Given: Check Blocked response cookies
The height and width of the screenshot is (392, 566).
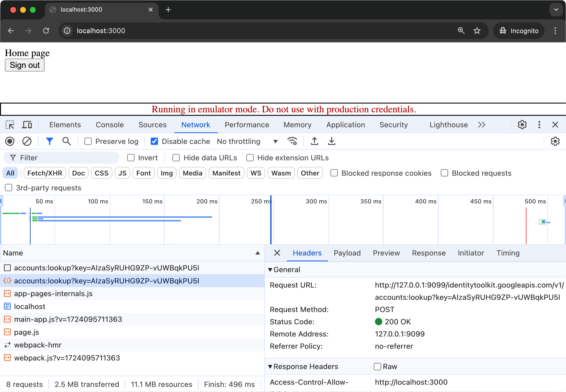Looking at the screenshot, I should tap(334, 173).
